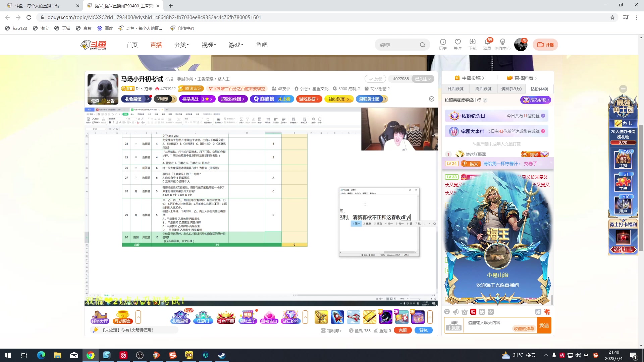Open Chrome in Windows taskbar
This screenshot has width=644, height=362.
click(x=91, y=355)
